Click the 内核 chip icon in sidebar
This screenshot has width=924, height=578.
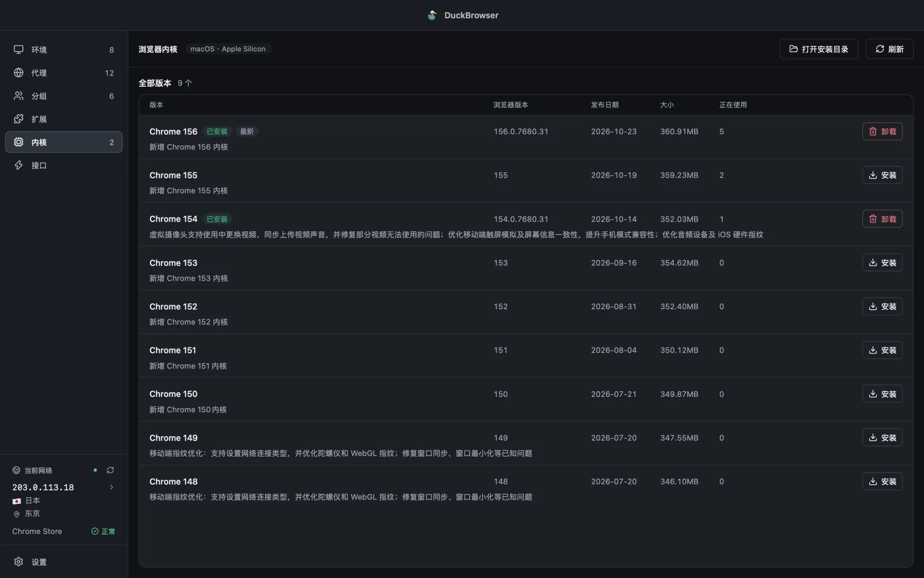coord(18,142)
